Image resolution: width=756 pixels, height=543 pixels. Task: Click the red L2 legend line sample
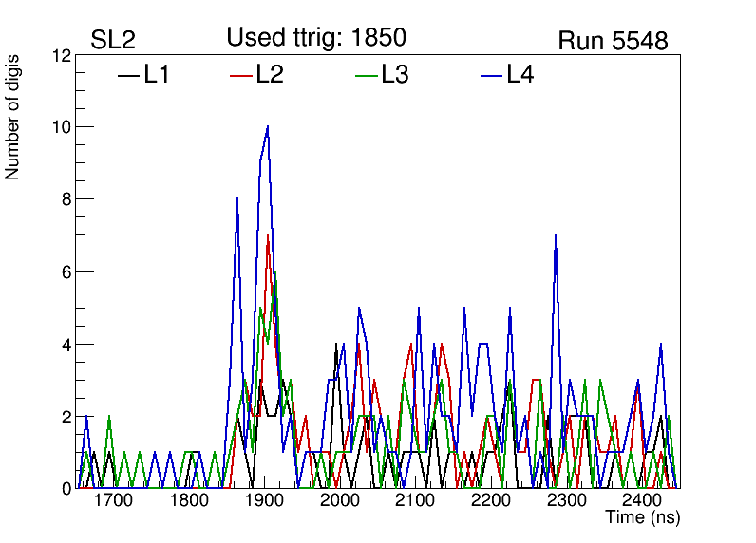241,75
